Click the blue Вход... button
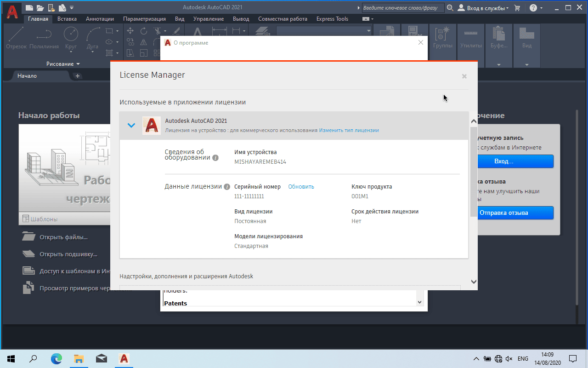 (503, 161)
